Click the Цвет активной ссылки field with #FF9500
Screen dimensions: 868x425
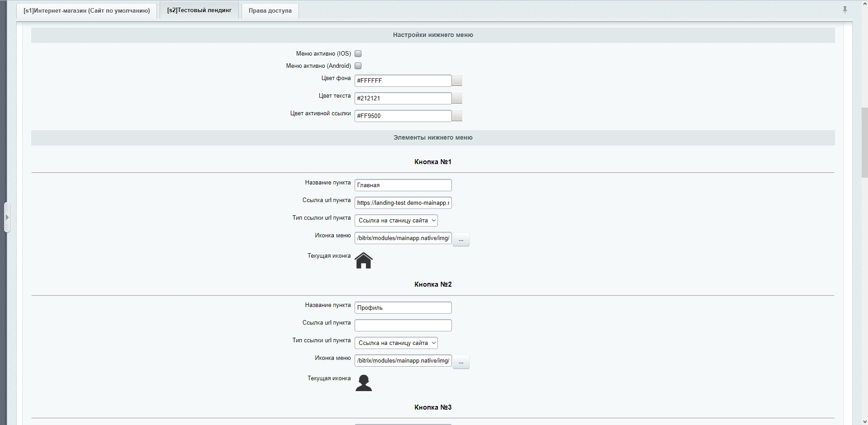pos(403,116)
